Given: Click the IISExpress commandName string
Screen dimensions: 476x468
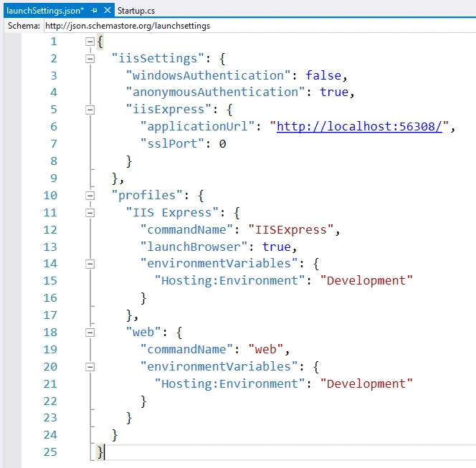Looking at the screenshot, I should click(x=290, y=230).
